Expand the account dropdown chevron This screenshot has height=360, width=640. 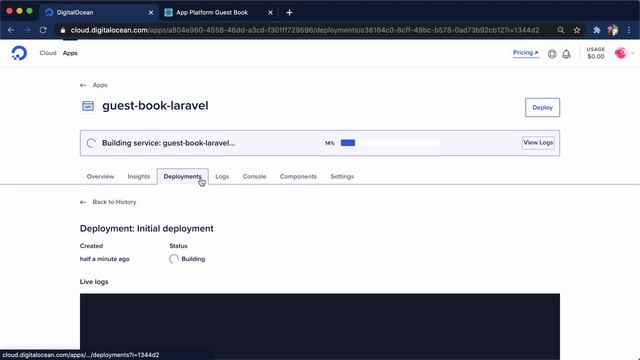(633, 53)
